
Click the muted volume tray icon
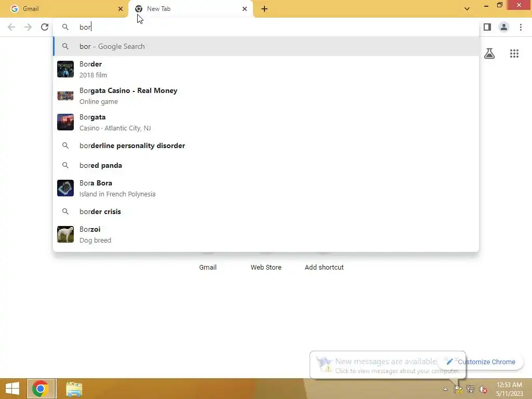(x=483, y=389)
